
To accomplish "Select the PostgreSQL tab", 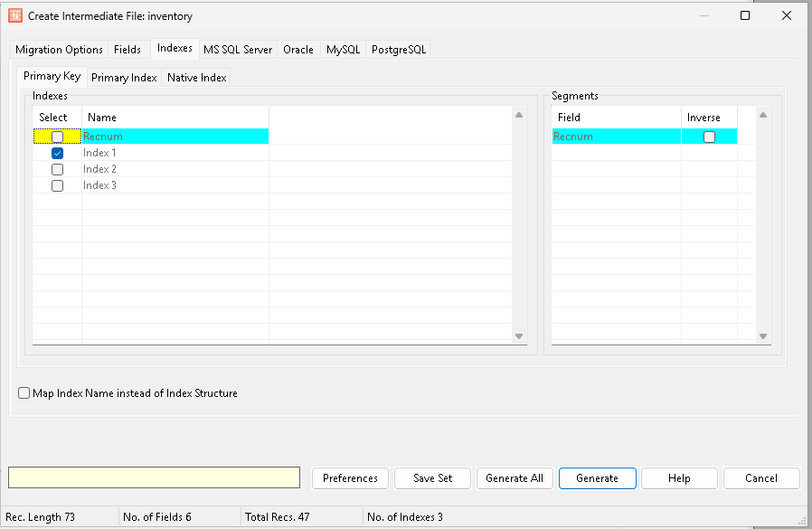I will [x=399, y=50].
